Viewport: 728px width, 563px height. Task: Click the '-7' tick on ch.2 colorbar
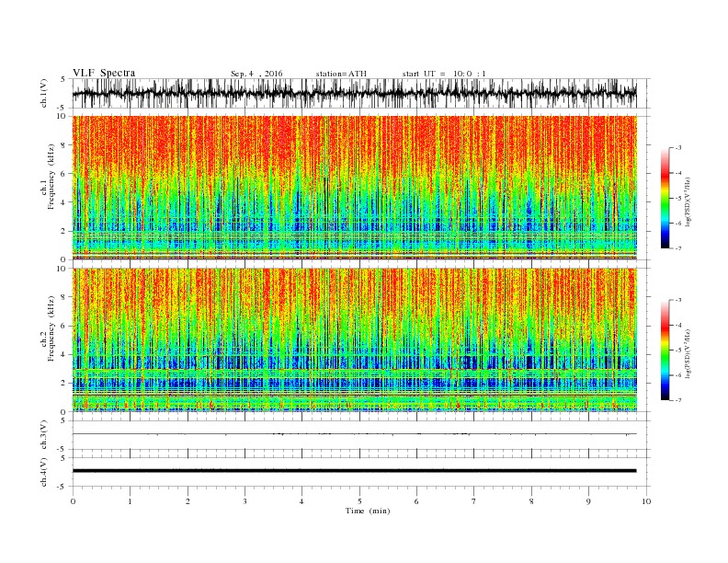pos(678,400)
